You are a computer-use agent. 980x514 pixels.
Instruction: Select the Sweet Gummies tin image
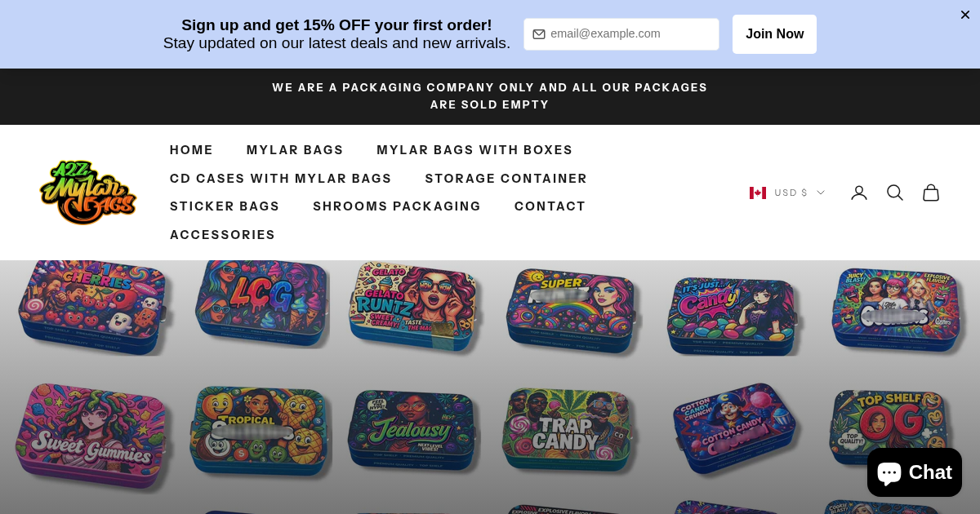click(91, 436)
